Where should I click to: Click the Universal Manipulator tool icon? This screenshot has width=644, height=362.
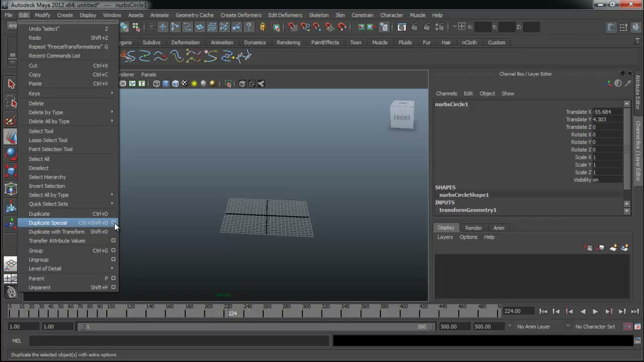11,189
